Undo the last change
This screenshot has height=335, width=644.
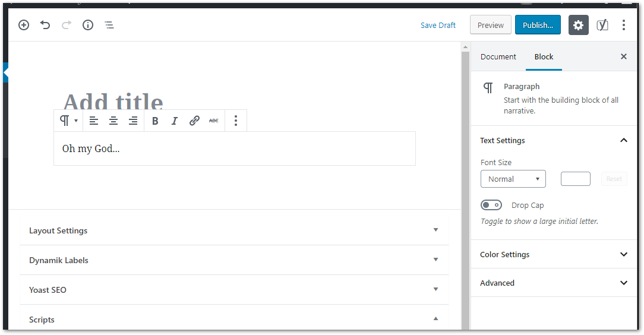pyautogui.click(x=45, y=25)
